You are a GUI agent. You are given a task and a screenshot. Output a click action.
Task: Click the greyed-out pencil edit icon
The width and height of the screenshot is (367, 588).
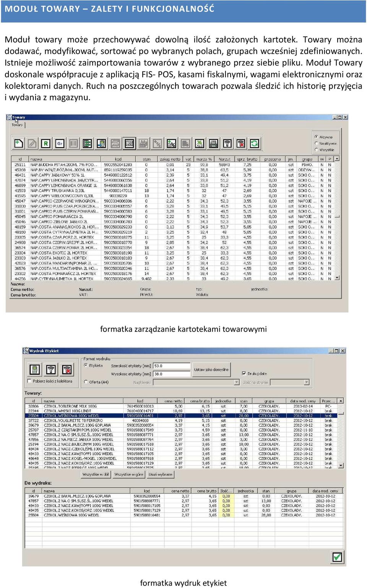(32, 144)
